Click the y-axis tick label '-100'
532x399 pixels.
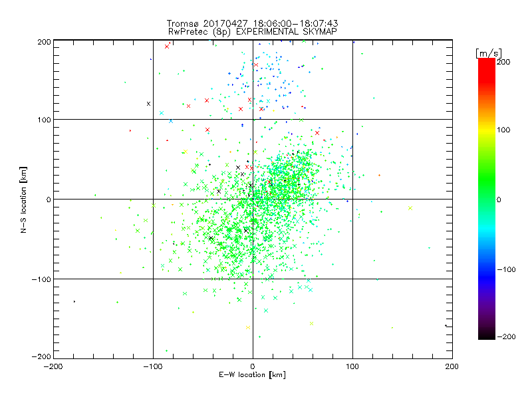41,279
